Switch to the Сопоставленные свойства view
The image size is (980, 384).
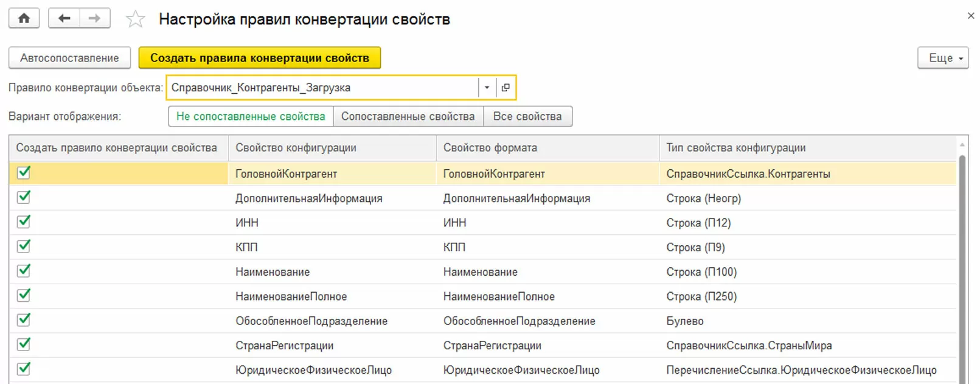408,116
